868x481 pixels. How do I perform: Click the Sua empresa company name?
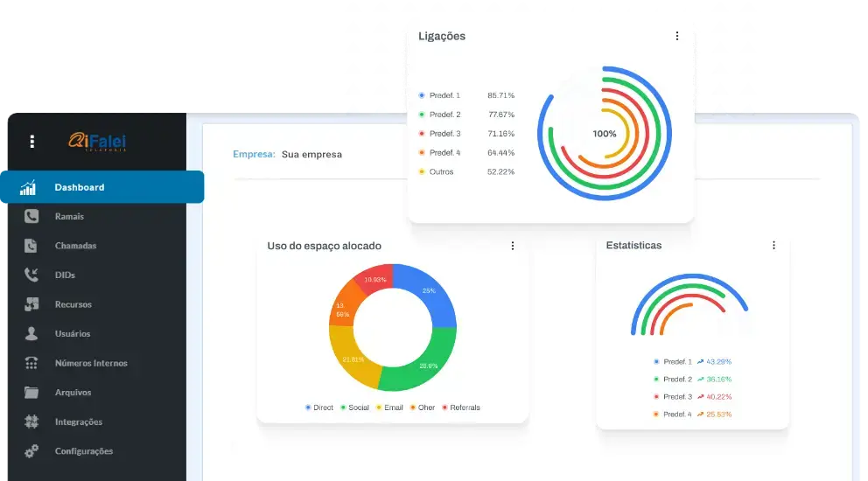point(311,155)
